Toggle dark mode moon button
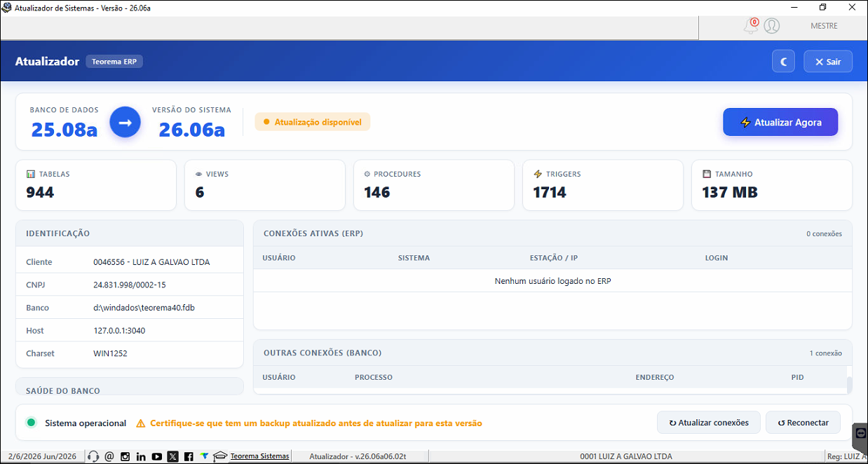 point(783,62)
